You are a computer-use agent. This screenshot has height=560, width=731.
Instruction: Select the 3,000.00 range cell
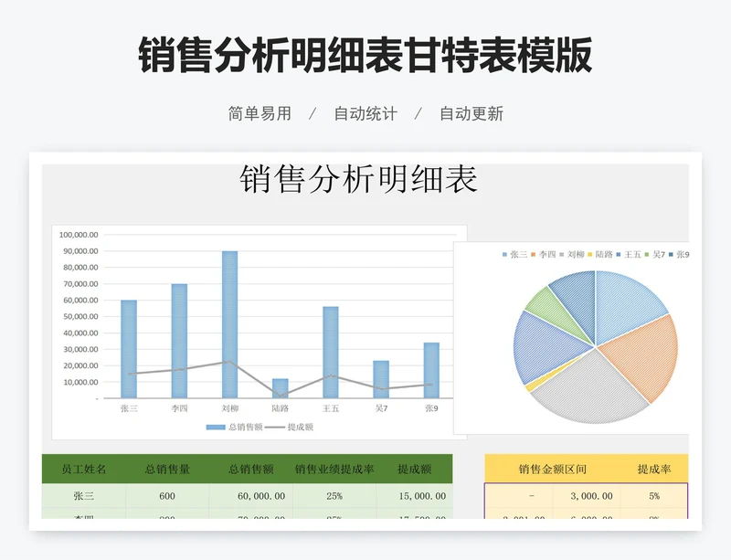[x=587, y=496]
